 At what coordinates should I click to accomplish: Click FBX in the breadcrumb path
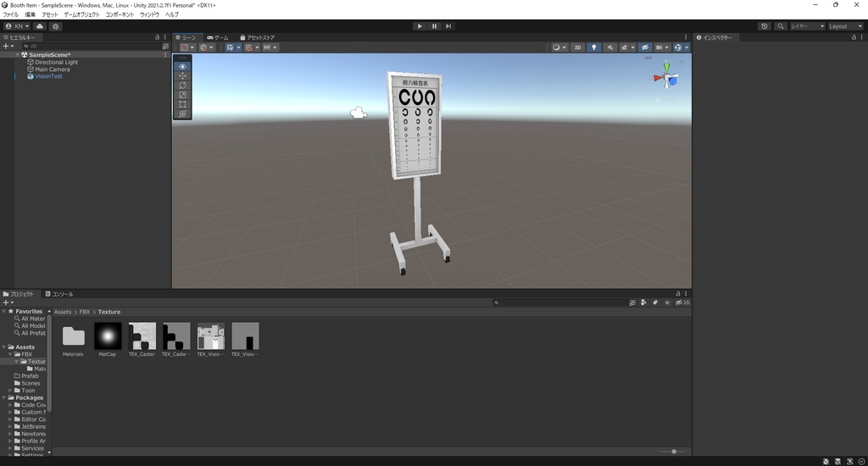point(85,312)
